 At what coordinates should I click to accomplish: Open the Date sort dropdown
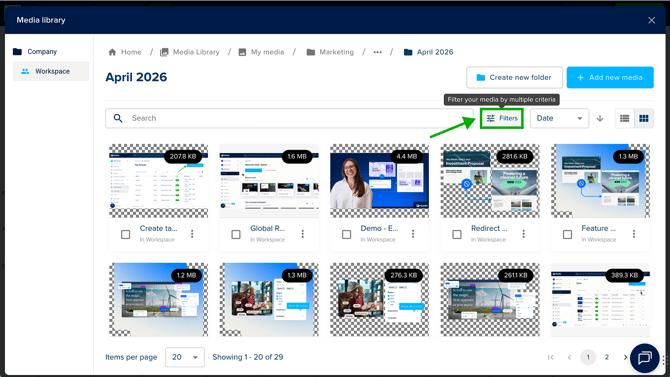(559, 118)
